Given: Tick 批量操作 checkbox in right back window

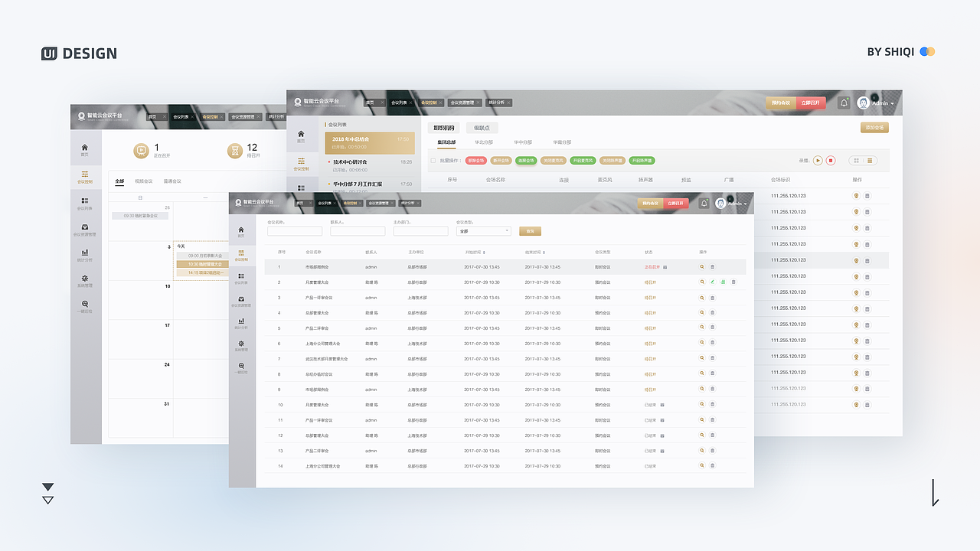Looking at the screenshot, I should pos(433,161).
